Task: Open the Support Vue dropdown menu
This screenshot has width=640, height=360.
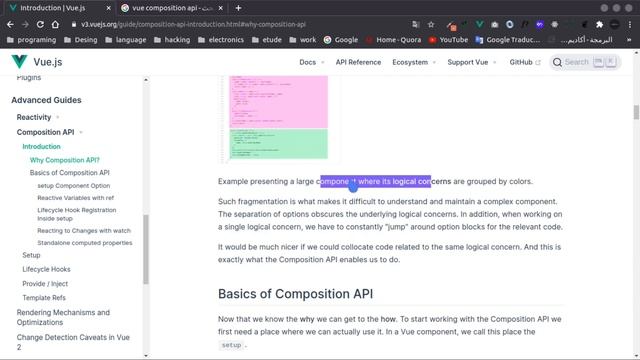Action: (471, 62)
